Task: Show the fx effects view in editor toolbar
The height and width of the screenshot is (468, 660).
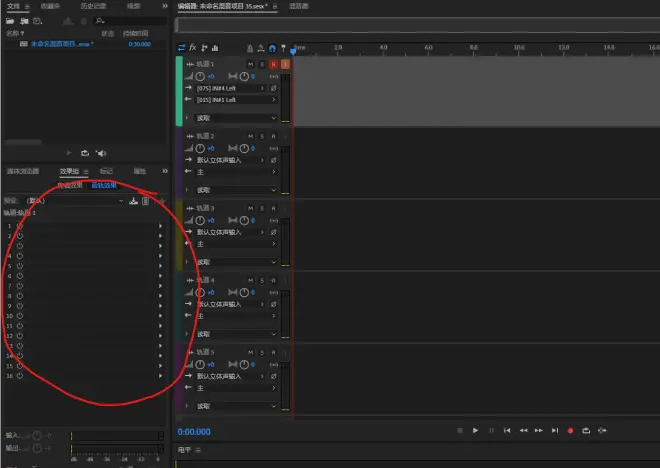Action: coord(193,48)
